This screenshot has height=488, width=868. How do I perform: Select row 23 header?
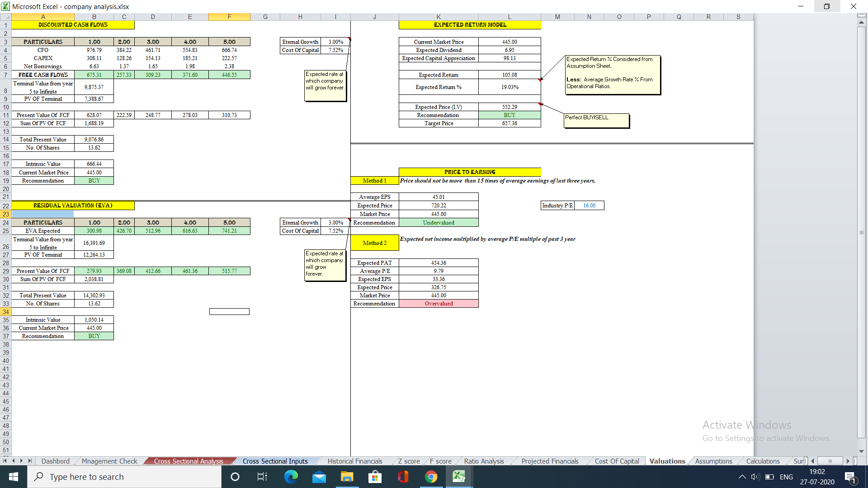[5, 214]
